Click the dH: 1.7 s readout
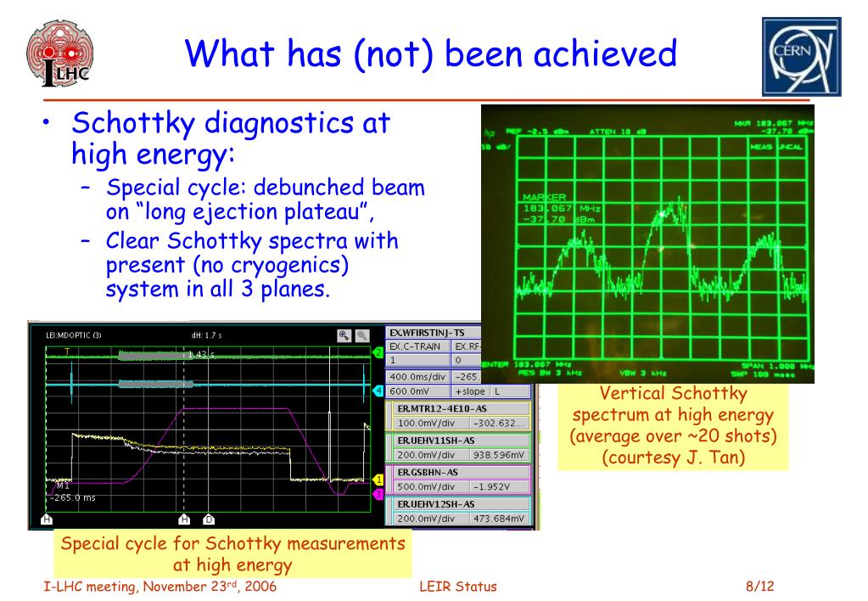The image size is (868, 601). (206, 335)
